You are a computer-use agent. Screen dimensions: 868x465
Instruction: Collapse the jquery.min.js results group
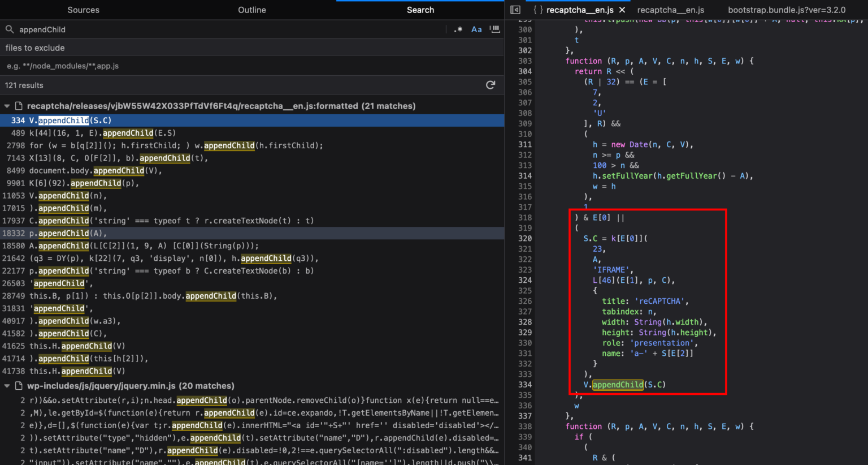pos(7,386)
